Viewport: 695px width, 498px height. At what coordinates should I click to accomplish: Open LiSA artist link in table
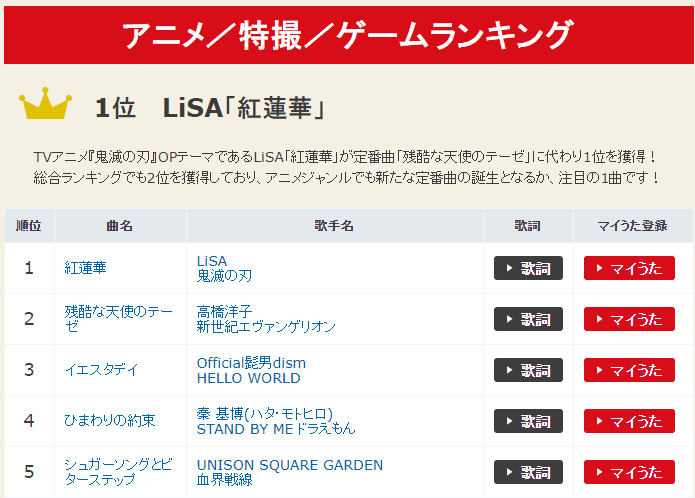pos(212,261)
